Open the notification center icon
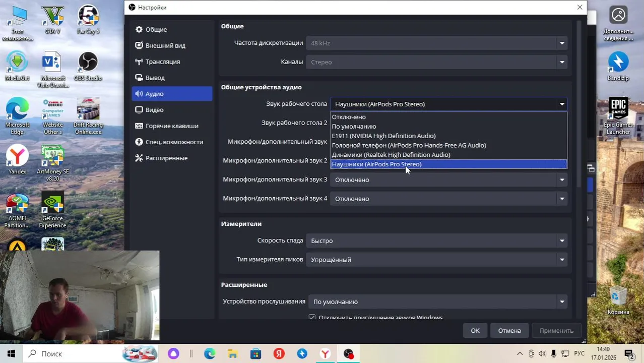The height and width of the screenshot is (363, 644). click(628, 354)
